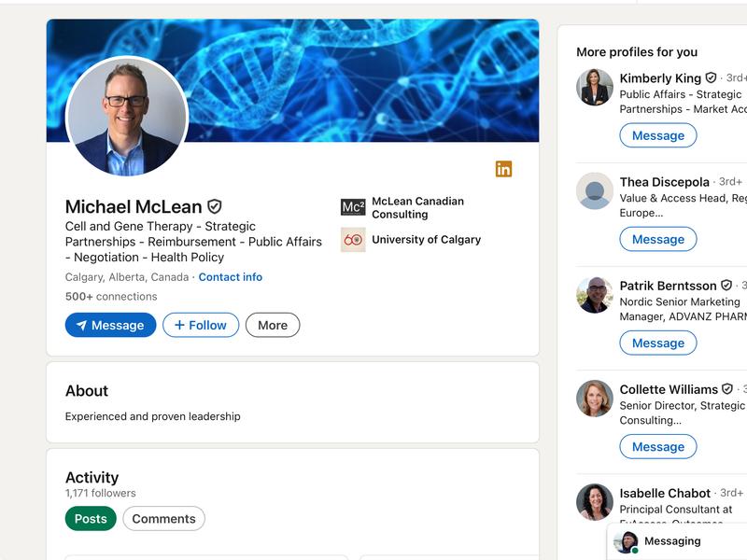Open Collette Williams' profile picture
Screen dimensions: 747x560
coord(595,399)
